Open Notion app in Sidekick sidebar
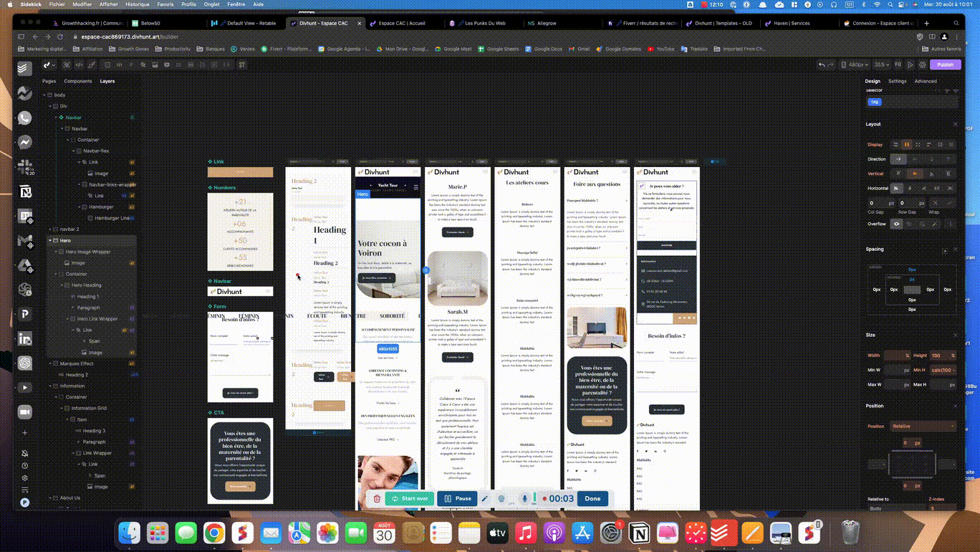 coord(25,191)
